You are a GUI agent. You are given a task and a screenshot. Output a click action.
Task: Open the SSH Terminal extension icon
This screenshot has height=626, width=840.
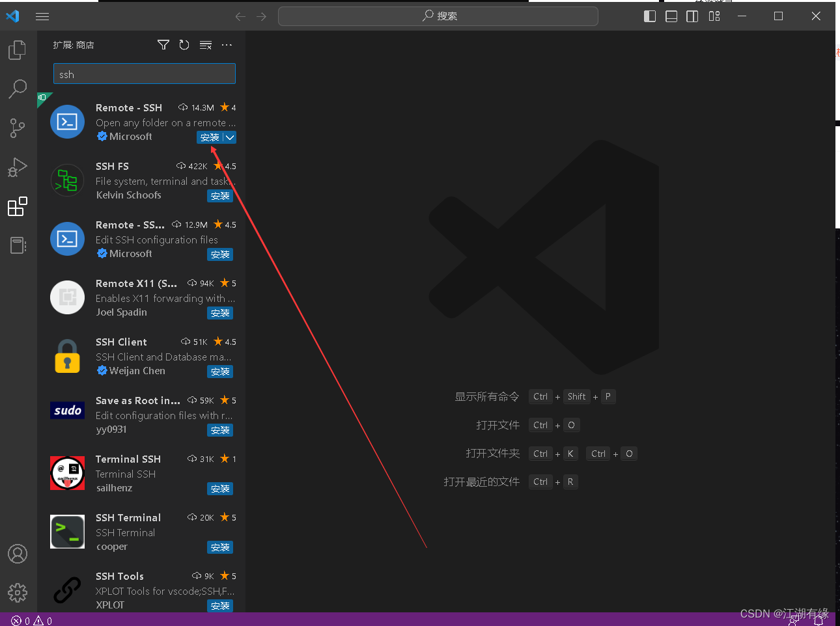point(68,532)
